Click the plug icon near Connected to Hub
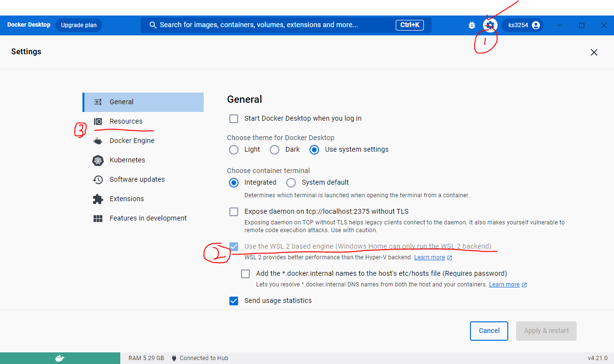This screenshot has width=614, height=364. coord(174,358)
